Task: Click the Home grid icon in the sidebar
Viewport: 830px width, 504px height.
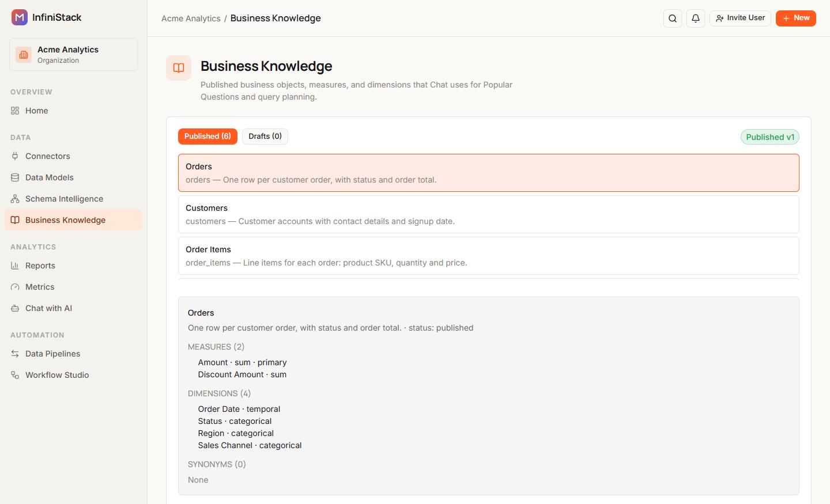Action: point(15,111)
